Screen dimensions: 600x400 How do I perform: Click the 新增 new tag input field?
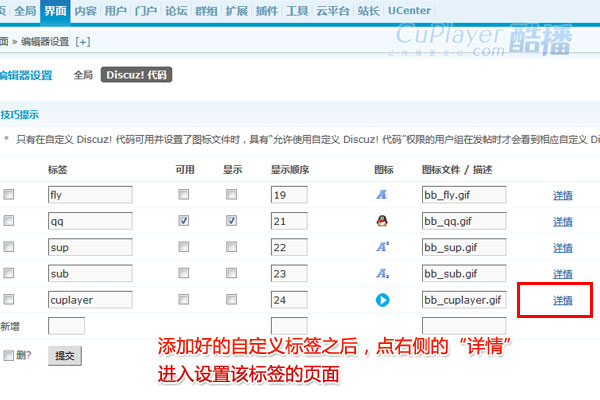(66, 325)
